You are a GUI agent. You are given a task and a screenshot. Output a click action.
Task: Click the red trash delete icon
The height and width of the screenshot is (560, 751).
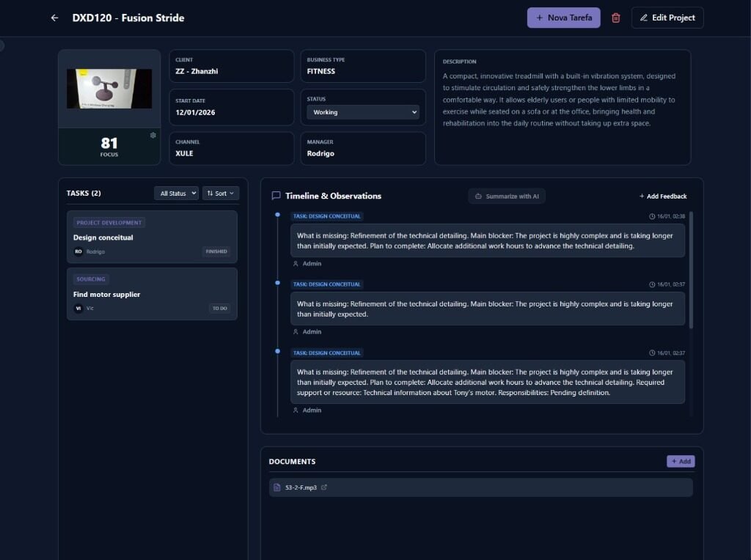[x=616, y=18]
